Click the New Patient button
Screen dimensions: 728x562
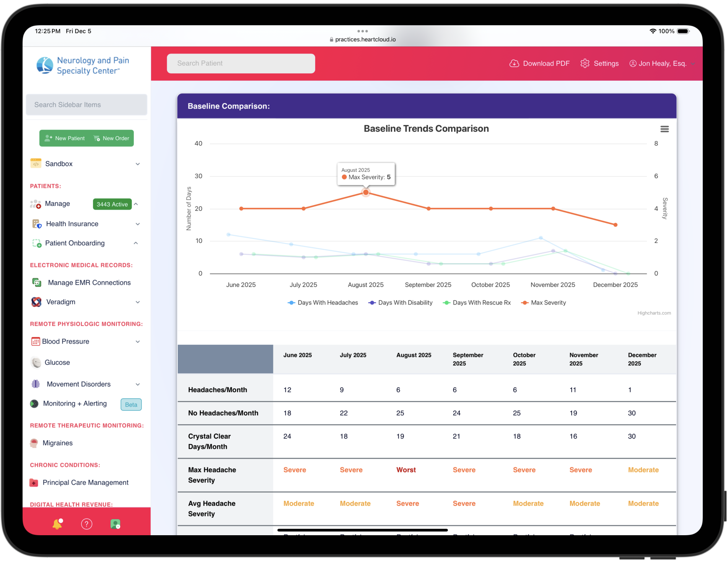pos(65,138)
